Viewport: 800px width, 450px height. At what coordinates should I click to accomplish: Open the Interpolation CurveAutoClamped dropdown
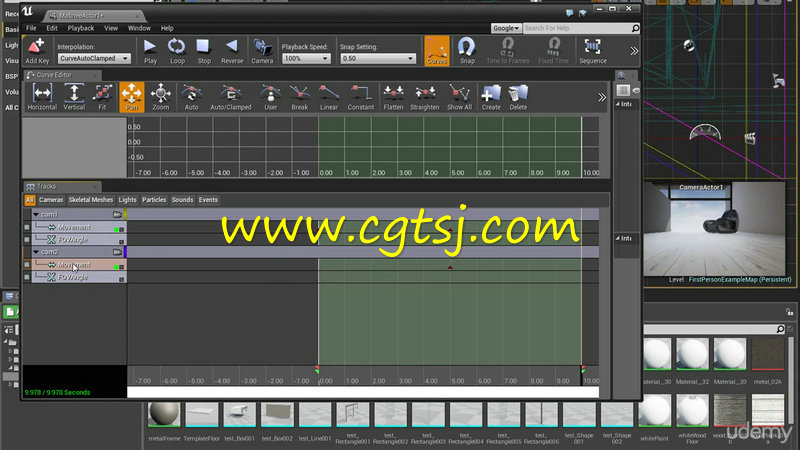pyautogui.click(x=94, y=59)
